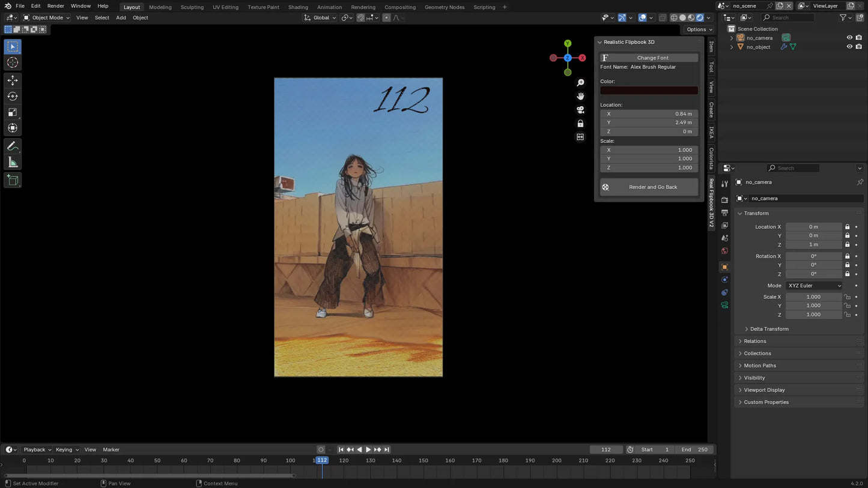
Task: Select the Rotate tool
Action: 13,96
